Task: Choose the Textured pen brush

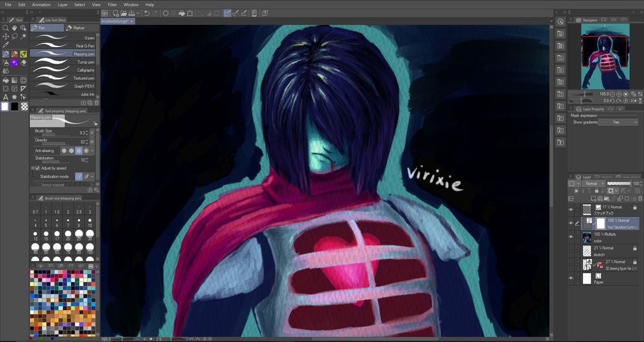Action: coord(64,78)
